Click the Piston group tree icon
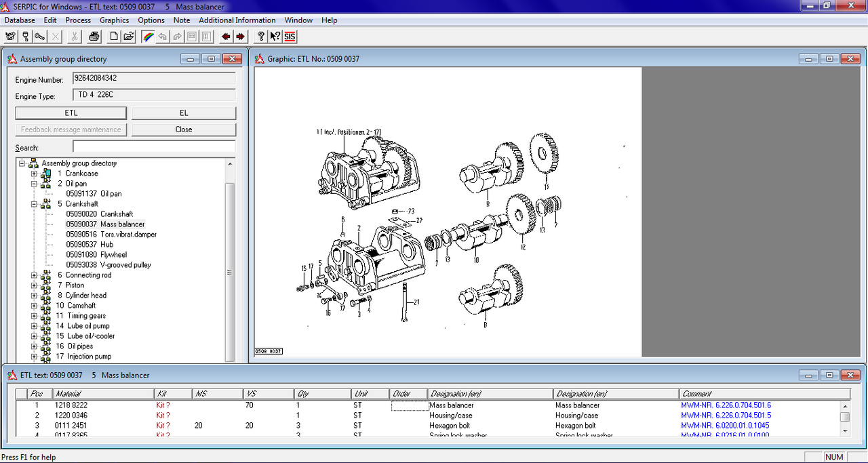Image resolution: width=868 pixels, height=463 pixels. (46, 285)
